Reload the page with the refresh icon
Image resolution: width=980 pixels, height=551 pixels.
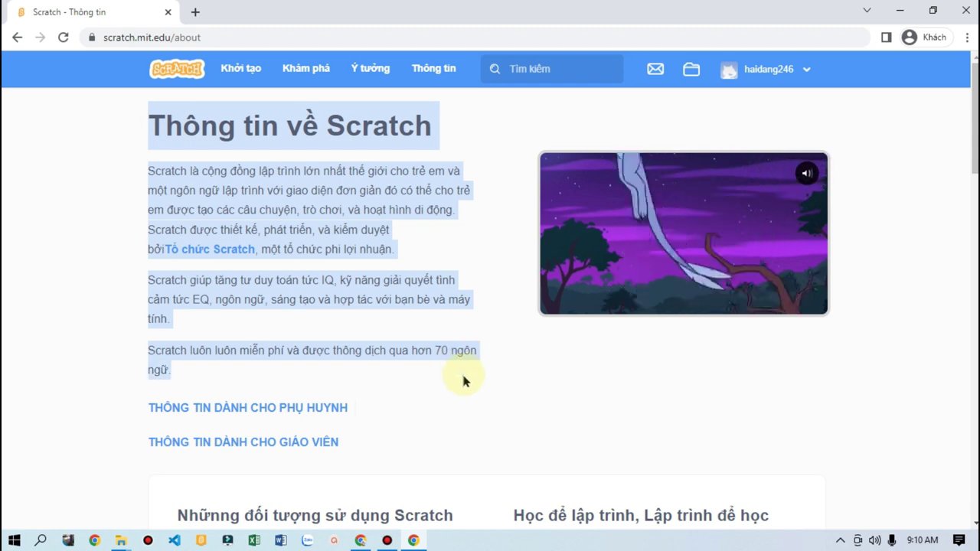pyautogui.click(x=64, y=37)
